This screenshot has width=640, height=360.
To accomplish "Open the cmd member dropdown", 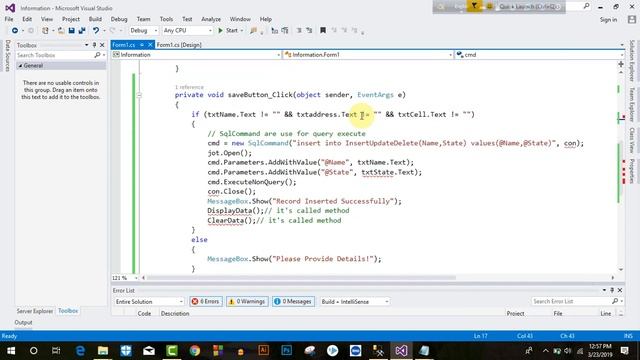I will point(540,55).
